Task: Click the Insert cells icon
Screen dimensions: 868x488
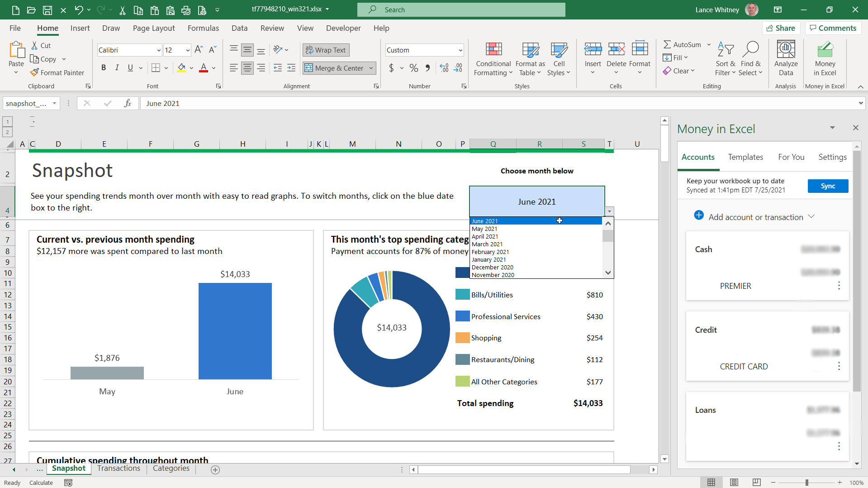Action: (593, 49)
